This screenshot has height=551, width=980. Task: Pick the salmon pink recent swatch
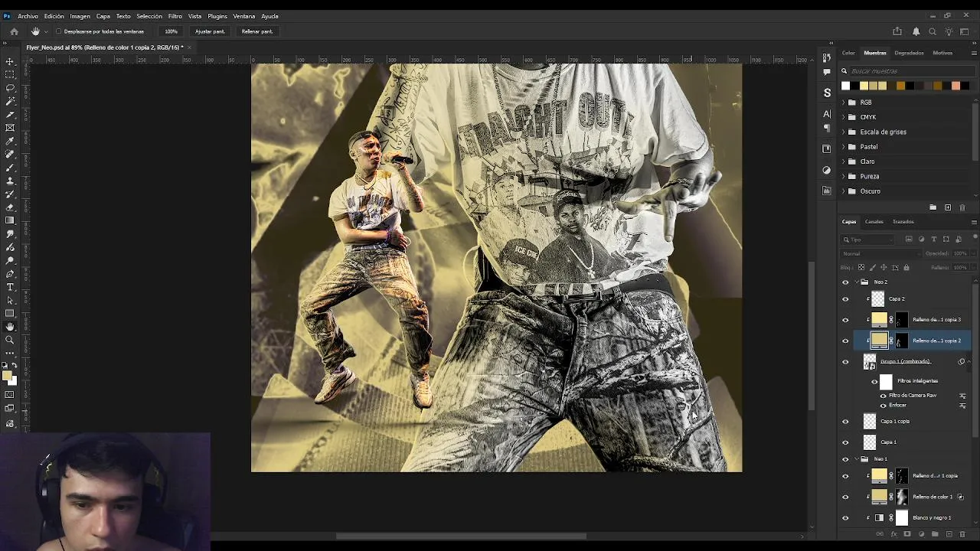point(955,86)
